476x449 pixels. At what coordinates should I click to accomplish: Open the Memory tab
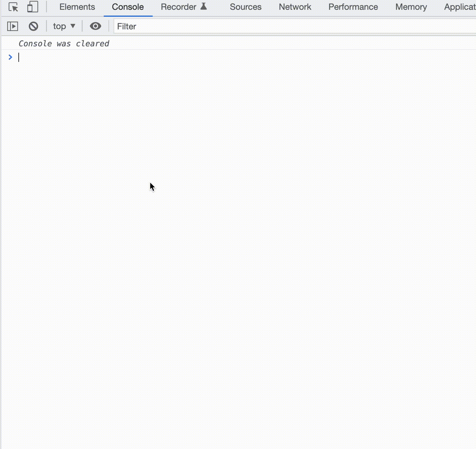click(x=411, y=7)
